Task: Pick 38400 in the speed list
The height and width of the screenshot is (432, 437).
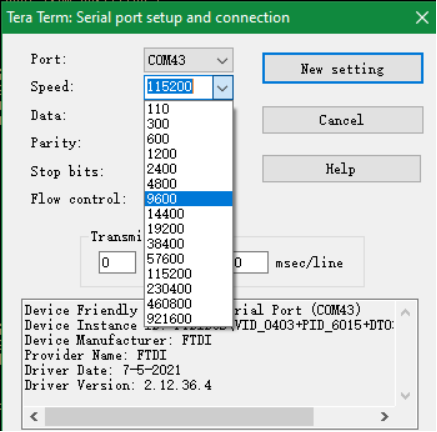Action: (x=188, y=244)
